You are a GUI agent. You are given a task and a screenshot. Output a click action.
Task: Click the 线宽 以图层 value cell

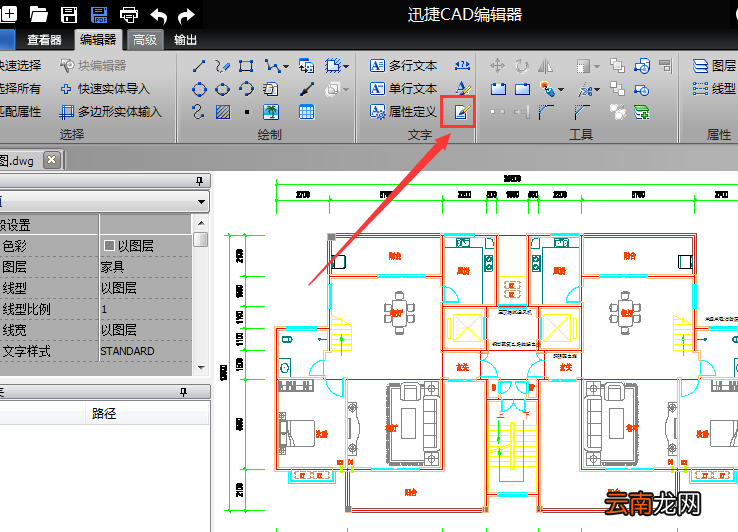pyautogui.click(x=145, y=330)
